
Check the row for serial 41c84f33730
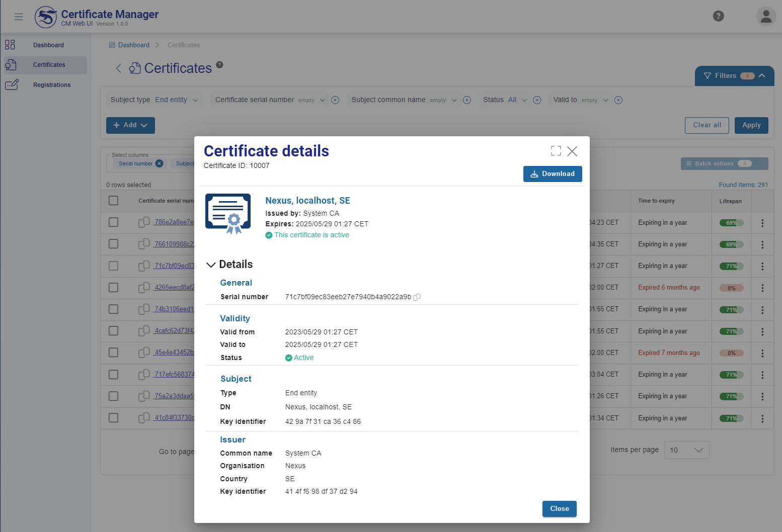(113, 418)
